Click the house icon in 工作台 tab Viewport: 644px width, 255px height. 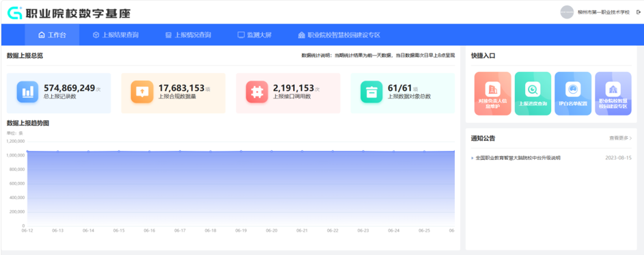click(x=41, y=35)
